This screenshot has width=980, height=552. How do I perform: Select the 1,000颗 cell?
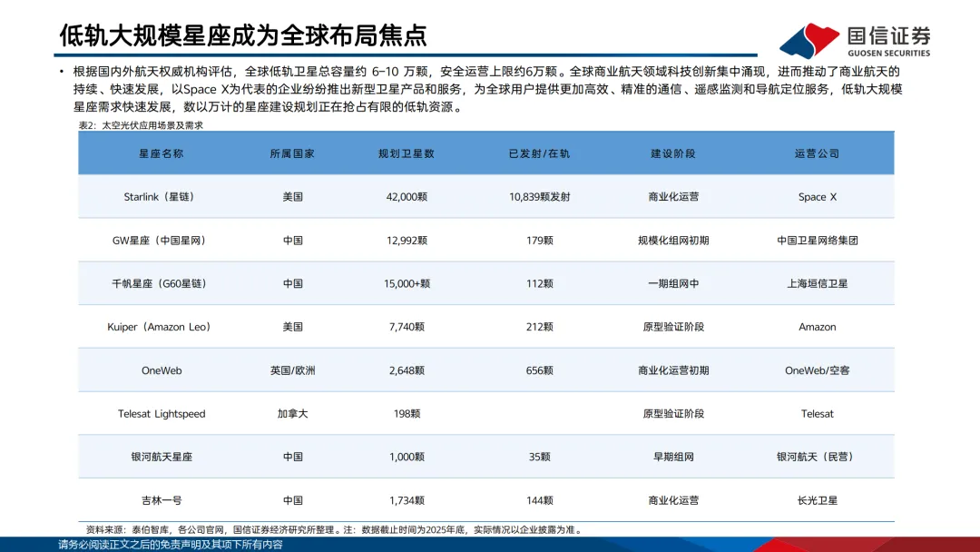[407, 457]
